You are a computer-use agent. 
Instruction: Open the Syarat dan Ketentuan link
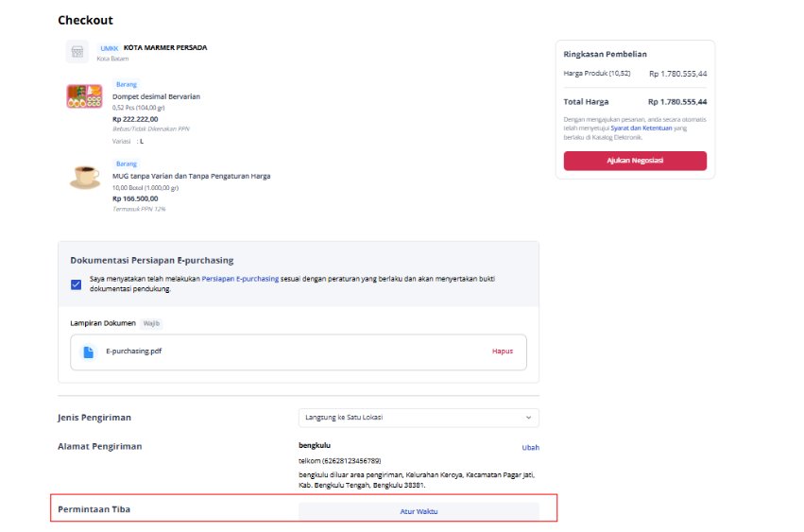(x=641, y=129)
